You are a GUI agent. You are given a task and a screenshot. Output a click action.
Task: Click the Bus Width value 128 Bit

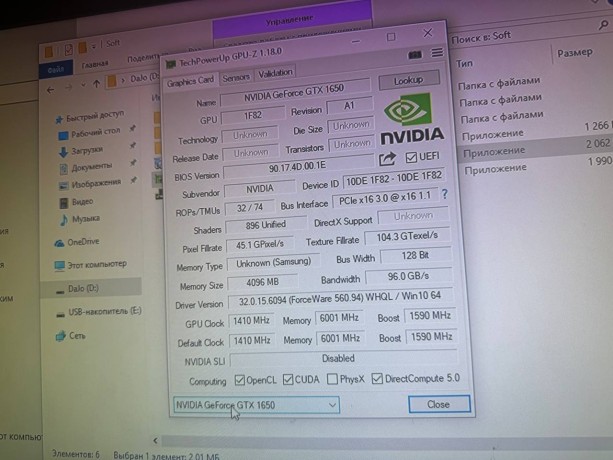coord(415,256)
